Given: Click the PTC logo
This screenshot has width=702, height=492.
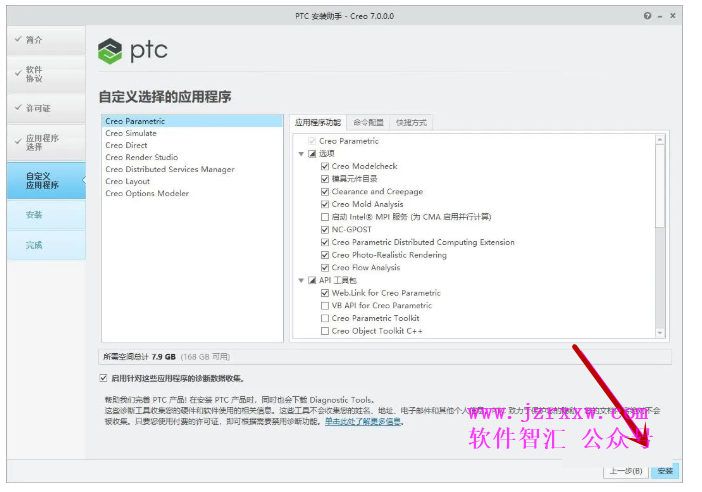Looking at the screenshot, I should pyautogui.click(x=133, y=51).
